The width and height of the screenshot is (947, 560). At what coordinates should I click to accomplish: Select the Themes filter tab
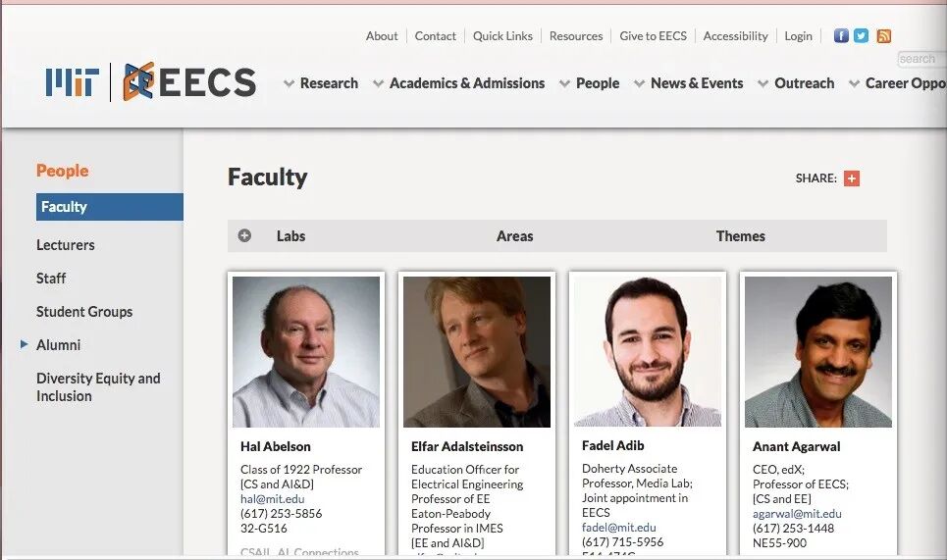click(741, 236)
